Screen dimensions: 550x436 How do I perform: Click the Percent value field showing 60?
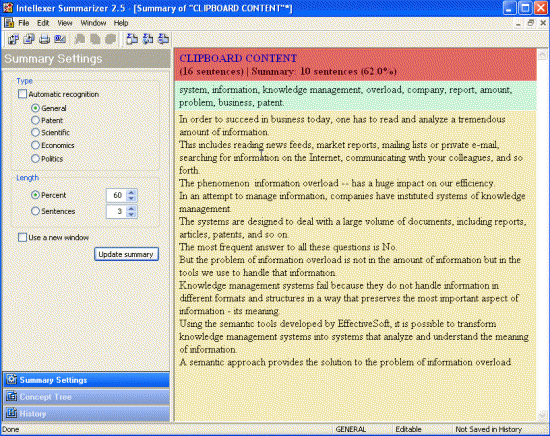[117, 195]
